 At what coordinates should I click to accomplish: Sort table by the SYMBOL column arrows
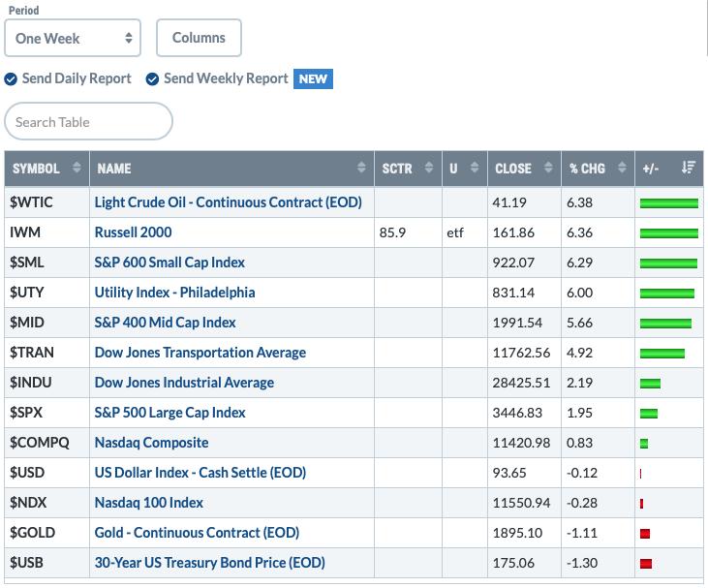[77, 168]
